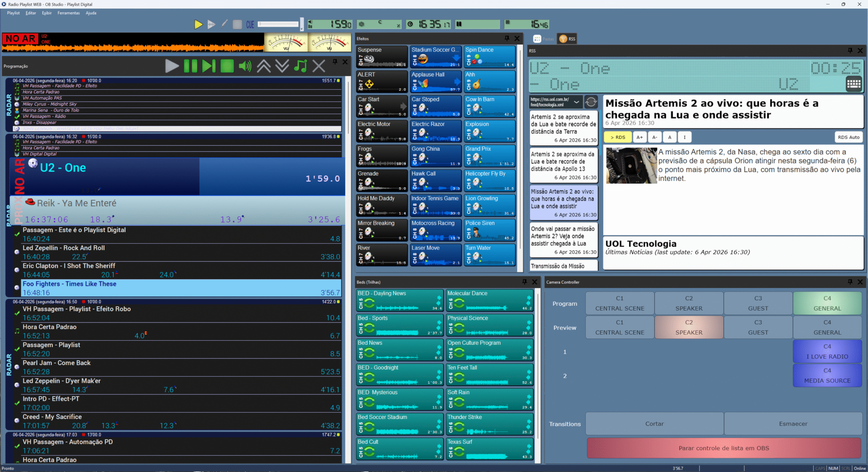Play the Stadium Soccer effect
This screenshot has height=472, width=868.
pyautogui.click(x=436, y=57)
